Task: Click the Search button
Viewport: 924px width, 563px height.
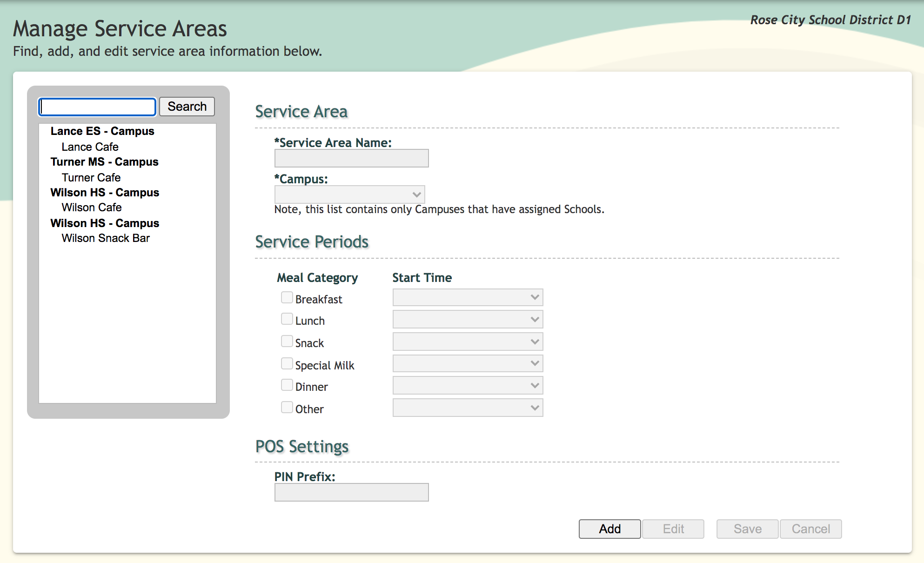Action: pyautogui.click(x=187, y=107)
